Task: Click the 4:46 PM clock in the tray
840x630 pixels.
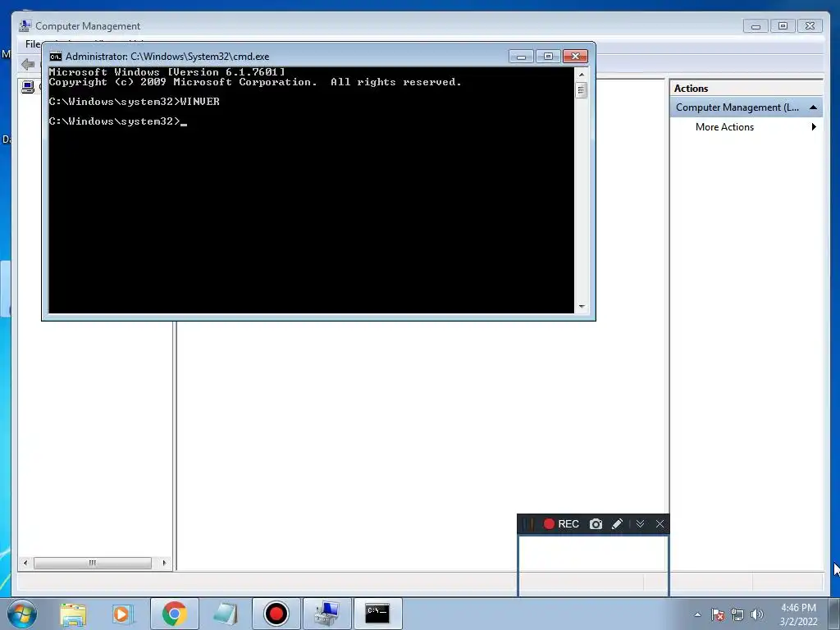Action: pyautogui.click(x=798, y=608)
